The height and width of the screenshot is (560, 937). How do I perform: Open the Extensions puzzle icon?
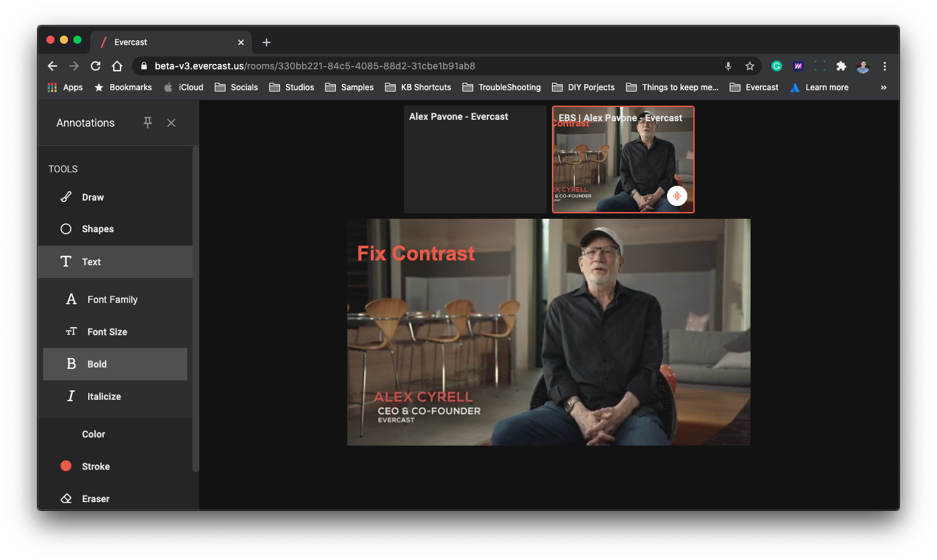[841, 66]
